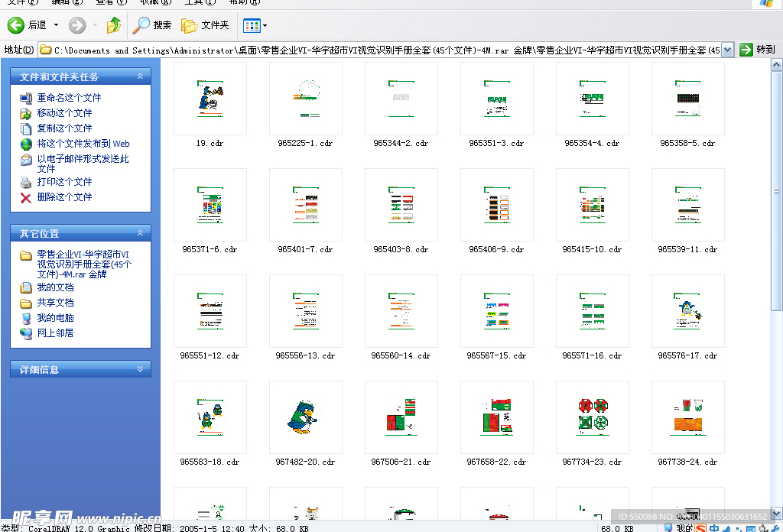
Task: Click the Delete this file (删除这个文件) icon
Action: pyautogui.click(x=26, y=197)
